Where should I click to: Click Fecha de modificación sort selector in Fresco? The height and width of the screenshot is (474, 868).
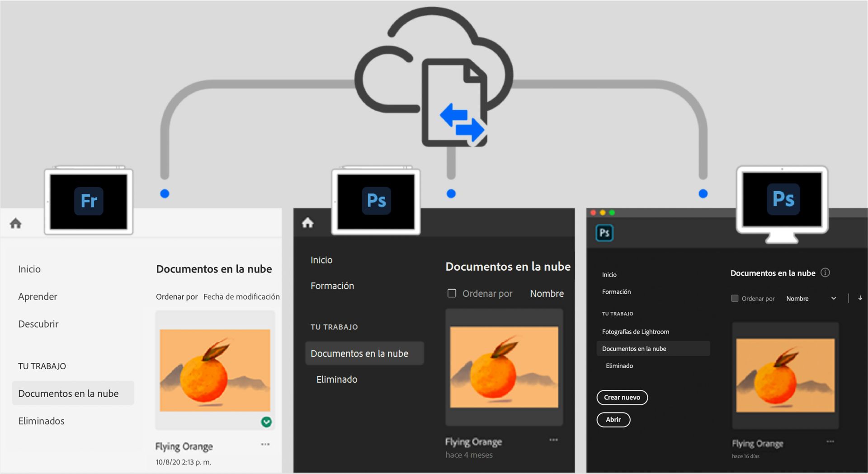point(242,296)
